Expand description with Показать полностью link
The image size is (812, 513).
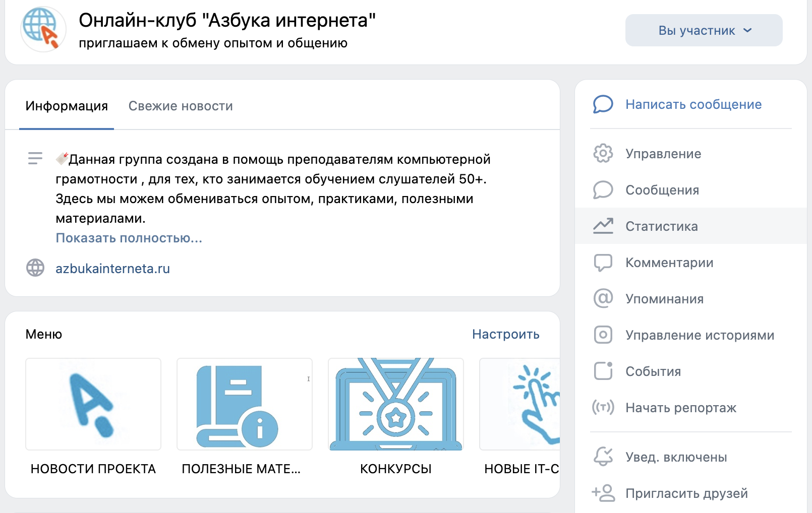[129, 238]
